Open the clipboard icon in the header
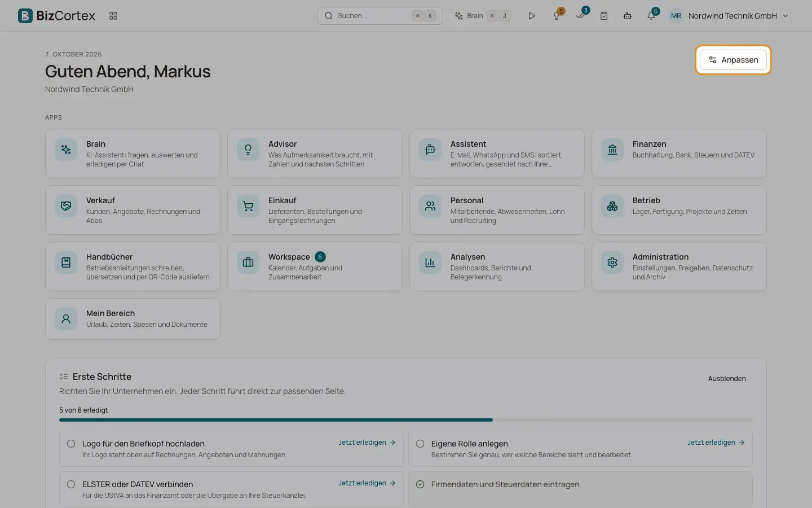The image size is (812, 508). 604,16
